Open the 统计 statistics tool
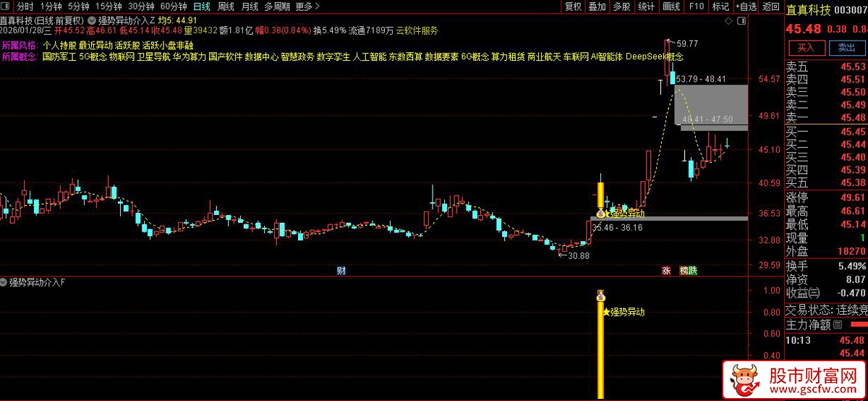This screenshot has width=868, height=401. click(646, 7)
